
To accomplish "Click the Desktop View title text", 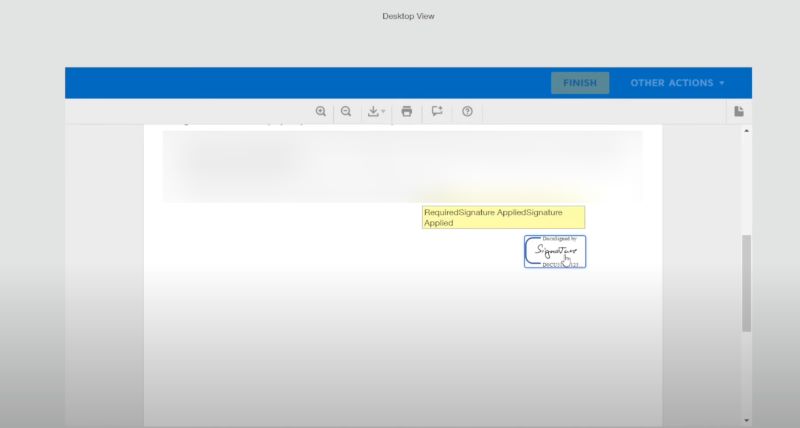I will 408,16.
